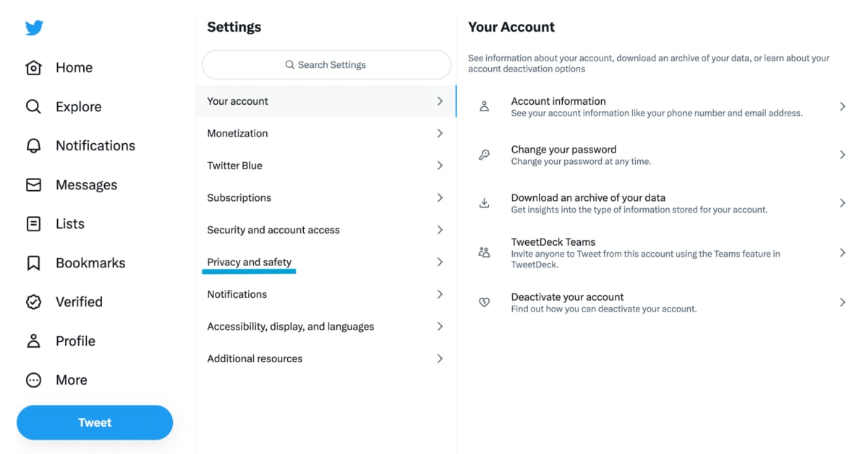Image resolution: width=868 pixels, height=454 pixels.
Task: Click the TweetDeck Teams people icon
Action: pos(484,251)
